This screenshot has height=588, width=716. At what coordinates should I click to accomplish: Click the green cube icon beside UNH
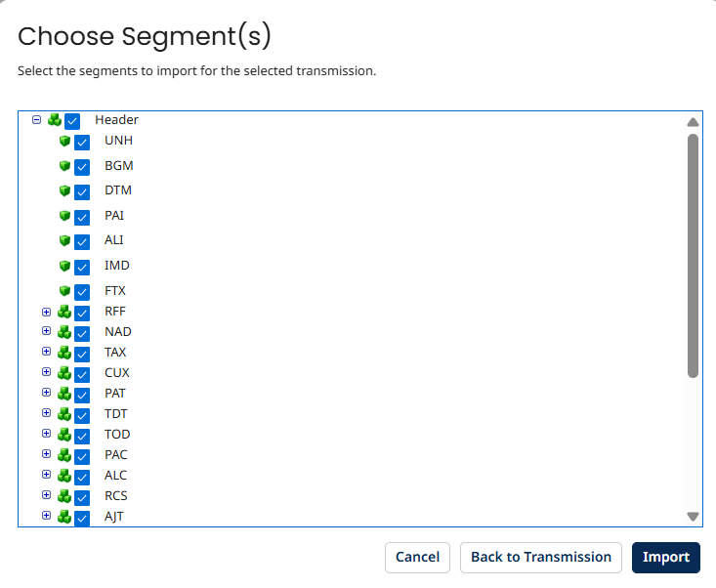[64, 141]
